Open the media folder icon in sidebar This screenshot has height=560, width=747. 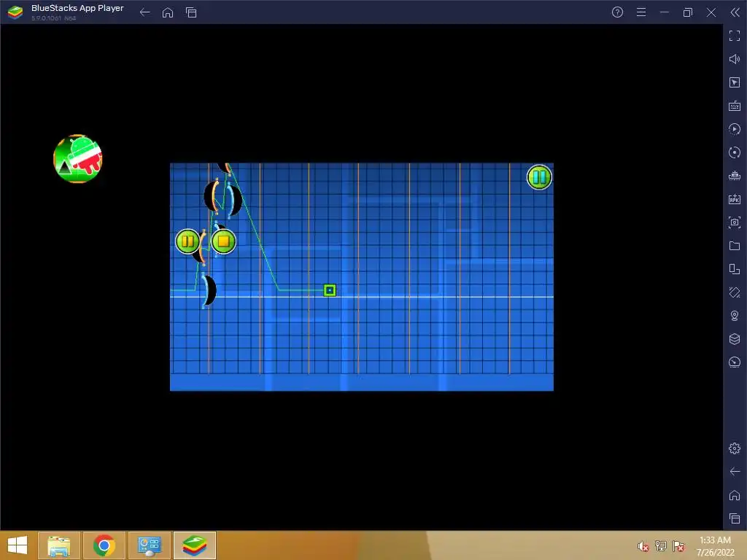pyautogui.click(x=735, y=246)
